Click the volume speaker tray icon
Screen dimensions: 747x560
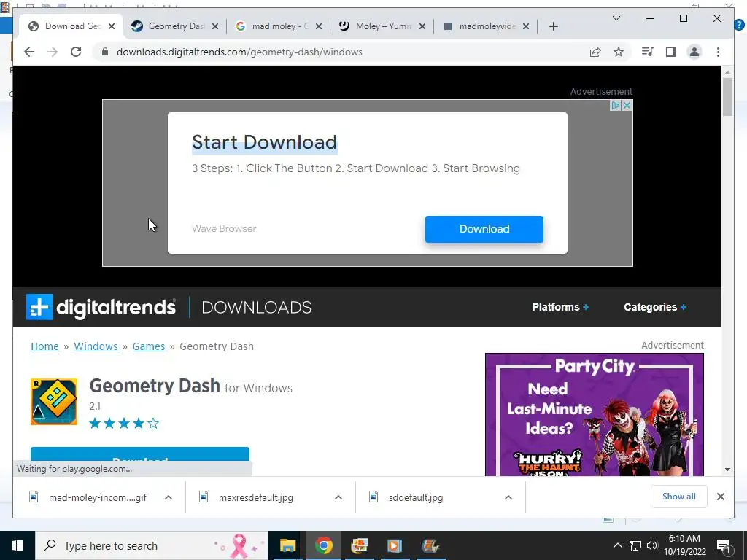[652, 545]
